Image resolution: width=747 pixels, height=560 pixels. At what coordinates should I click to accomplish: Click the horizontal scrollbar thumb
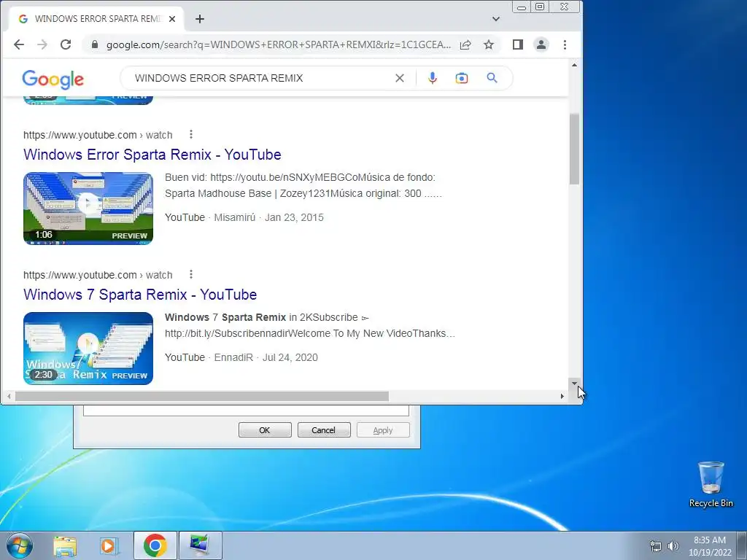click(x=202, y=396)
